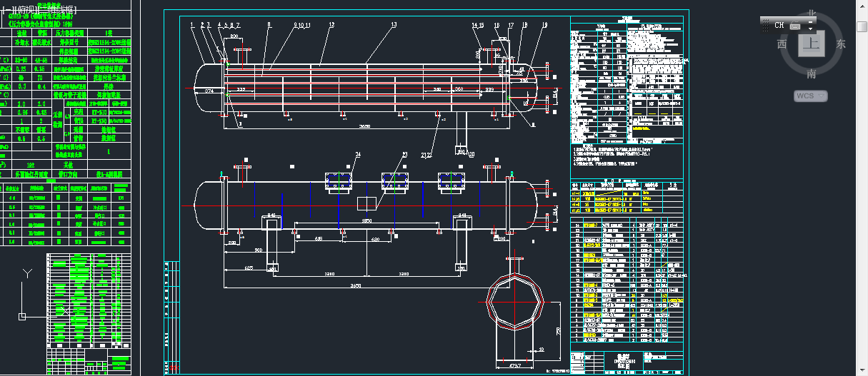This screenshot has width=868, height=376.
Task: Click the keyboard icon on the language bar
Action: point(795,24)
